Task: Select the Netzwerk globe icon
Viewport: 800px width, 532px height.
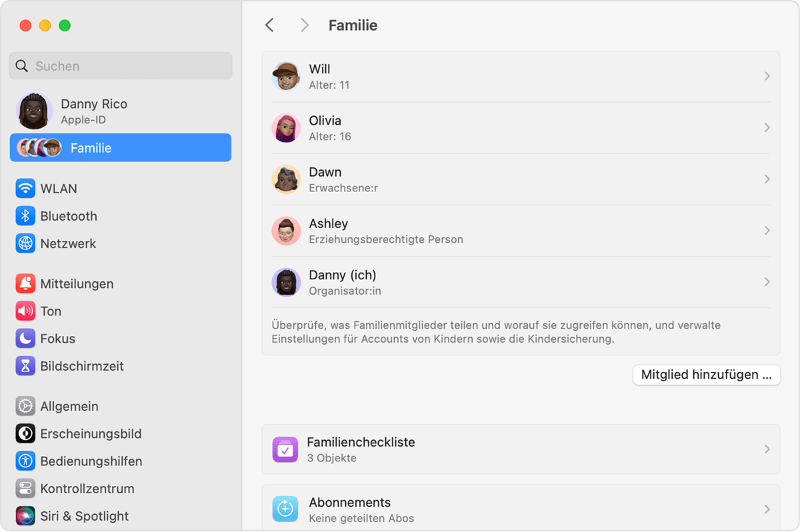Action: tap(25, 243)
